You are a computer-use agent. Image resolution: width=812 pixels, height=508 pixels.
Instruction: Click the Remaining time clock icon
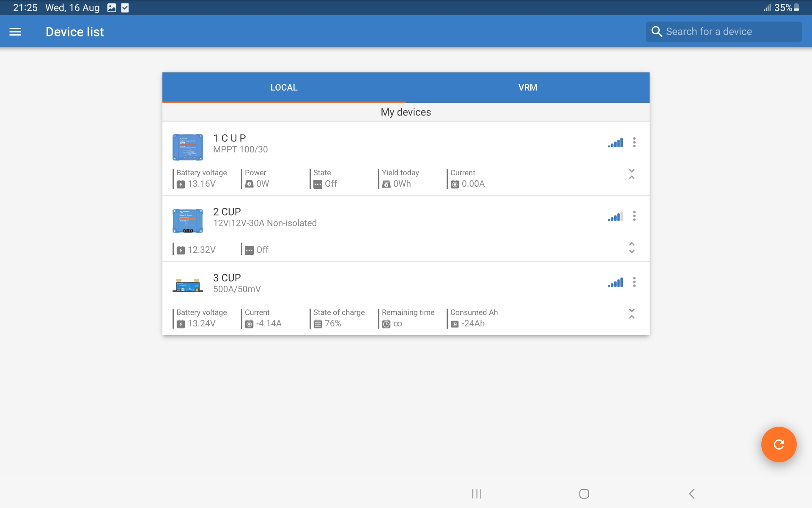click(386, 324)
